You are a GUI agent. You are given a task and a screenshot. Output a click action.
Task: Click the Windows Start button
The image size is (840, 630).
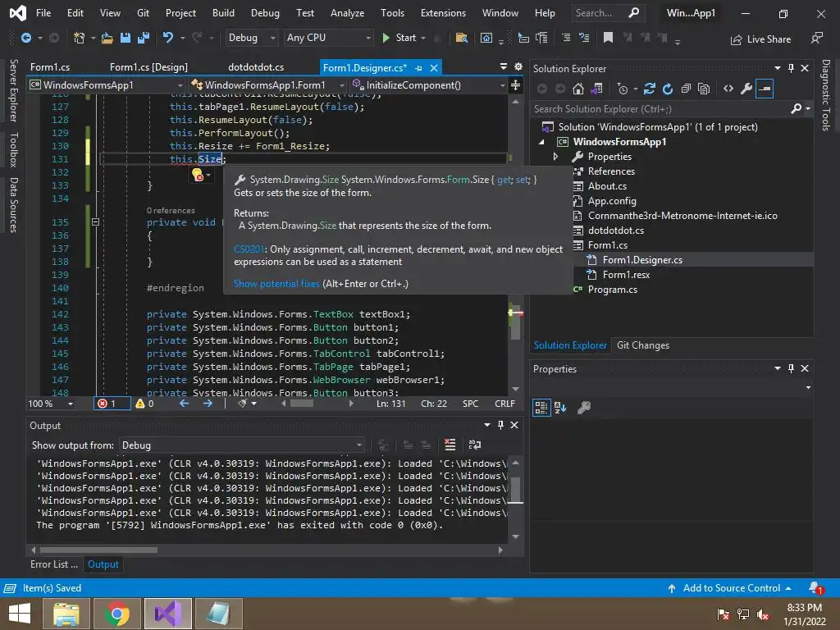click(20, 614)
